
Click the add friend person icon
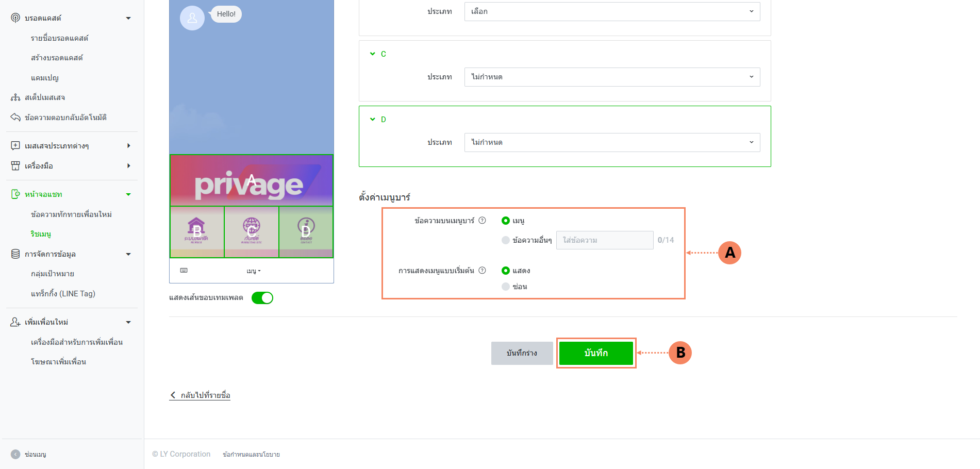[x=15, y=322]
